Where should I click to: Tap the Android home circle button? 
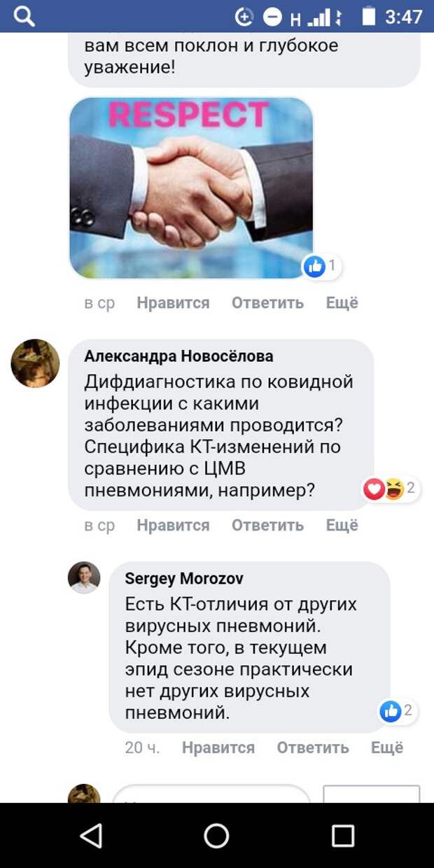216,835
